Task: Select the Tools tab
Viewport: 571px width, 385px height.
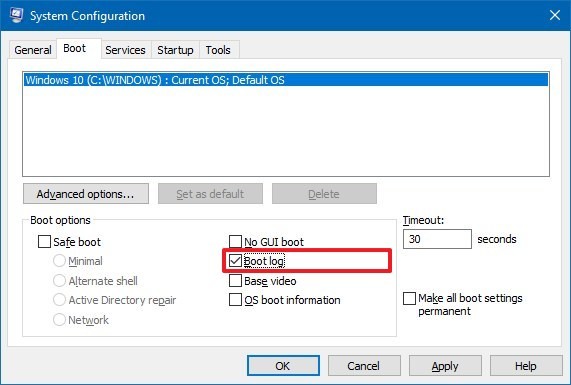Action: [x=218, y=50]
